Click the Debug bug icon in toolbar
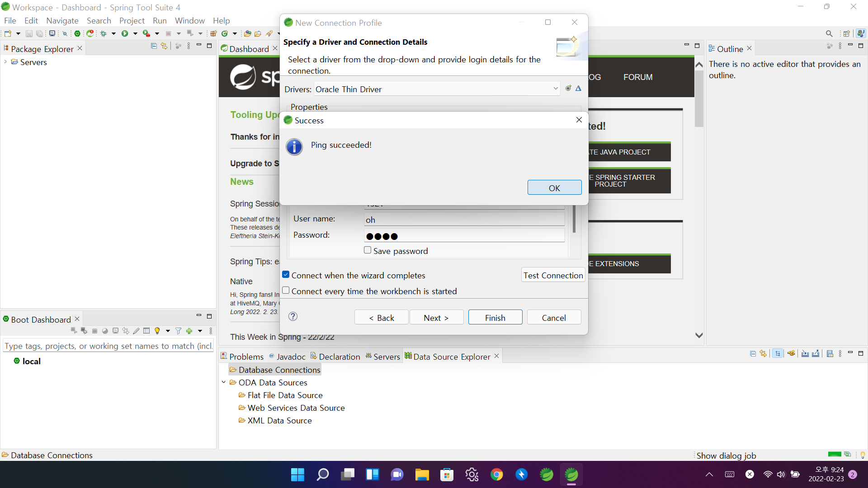The width and height of the screenshot is (868, 488). (x=104, y=33)
